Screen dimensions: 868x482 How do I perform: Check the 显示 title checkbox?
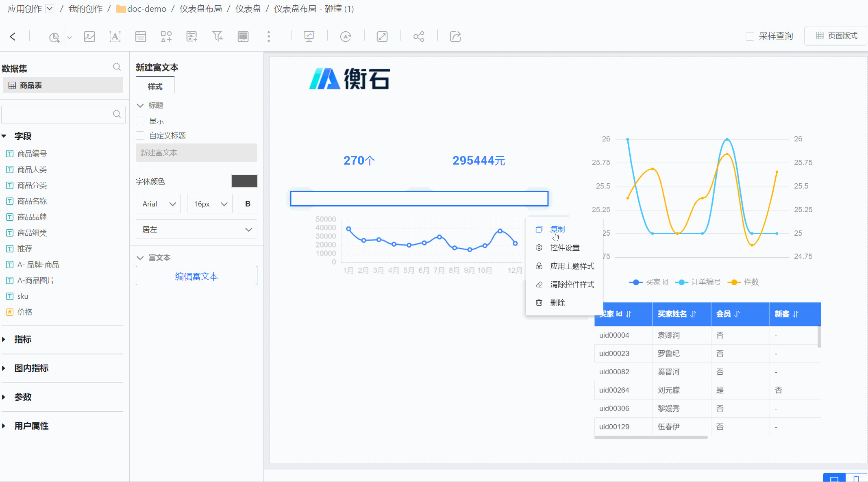[140, 121]
